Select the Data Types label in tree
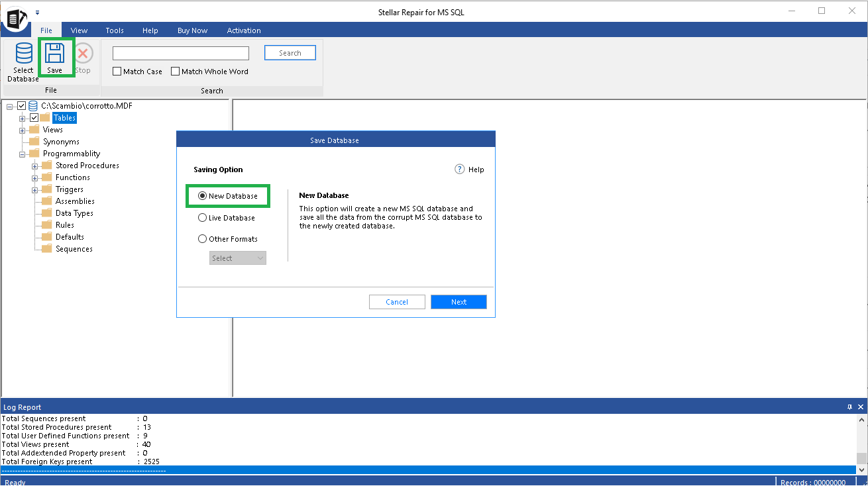The width and height of the screenshot is (868, 486). (74, 213)
